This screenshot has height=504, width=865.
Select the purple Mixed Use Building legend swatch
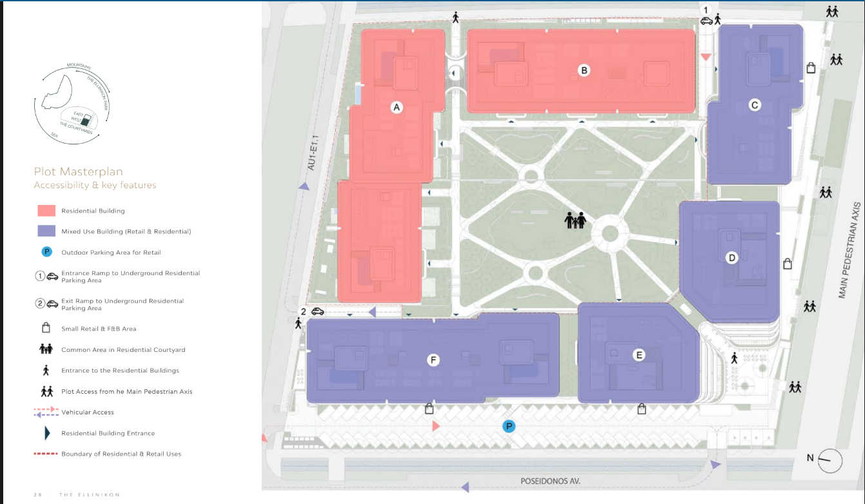(x=46, y=231)
